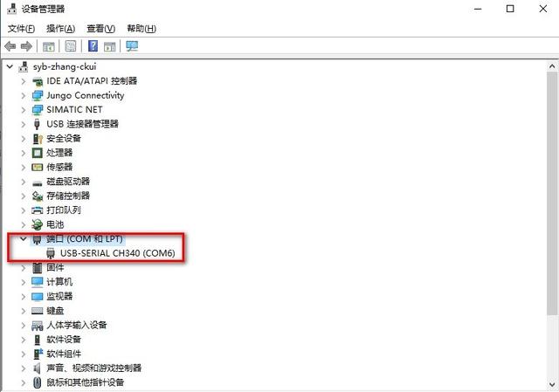The width and height of the screenshot is (559, 392).
Task: Expand the IDE ATA/ATAPI 控制器 category
Action: coord(24,81)
